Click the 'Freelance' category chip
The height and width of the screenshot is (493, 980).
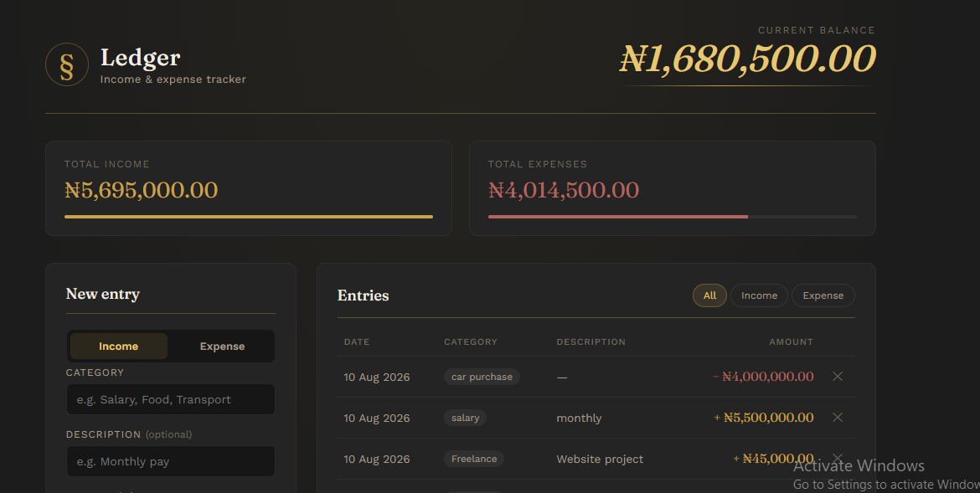click(474, 459)
